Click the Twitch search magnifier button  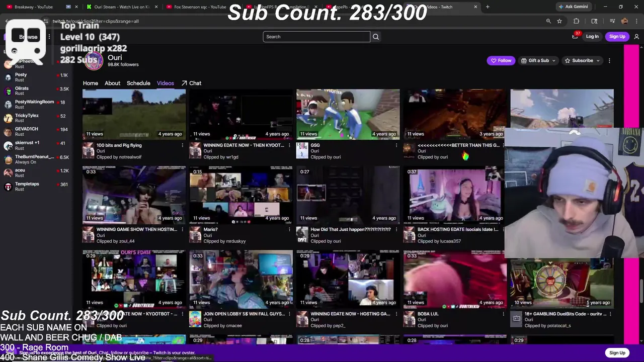point(376,37)
